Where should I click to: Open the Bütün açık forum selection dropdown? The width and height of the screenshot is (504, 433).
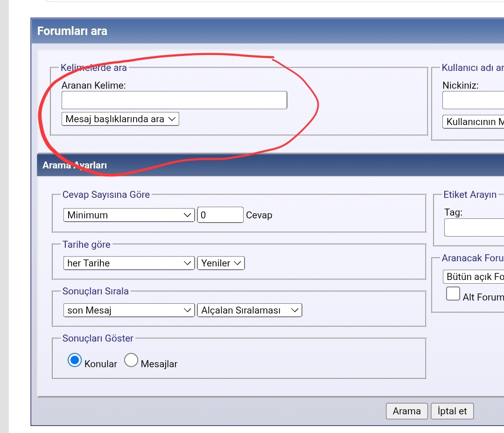pos(473,277)
